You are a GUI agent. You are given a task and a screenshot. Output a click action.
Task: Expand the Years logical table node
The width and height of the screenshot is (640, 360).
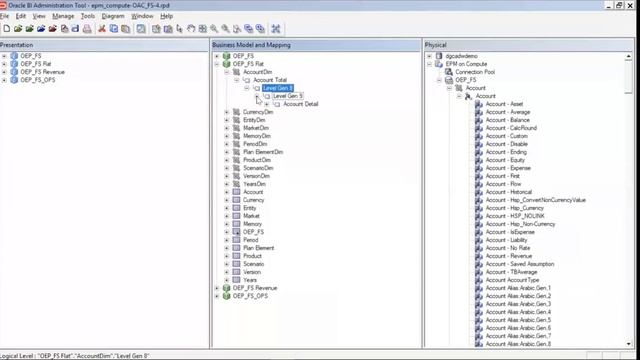coord(227,280)
